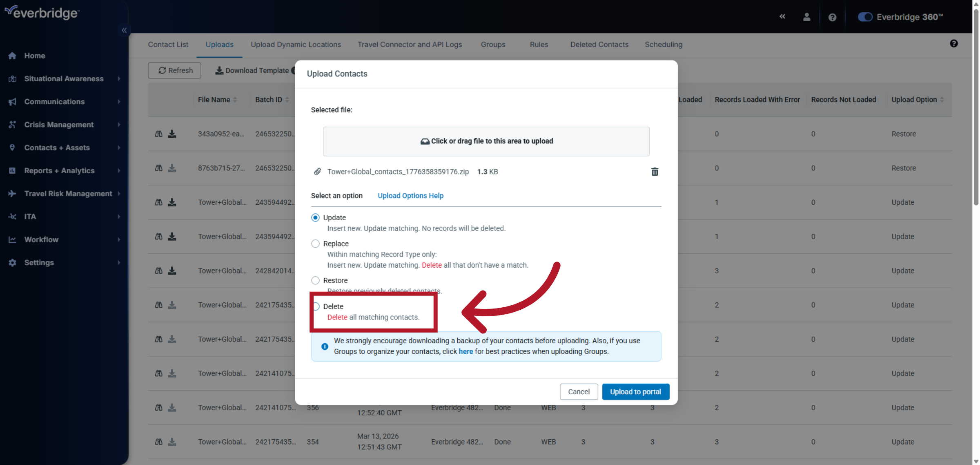Click the Upload to portal button

[x=635, y=391]
